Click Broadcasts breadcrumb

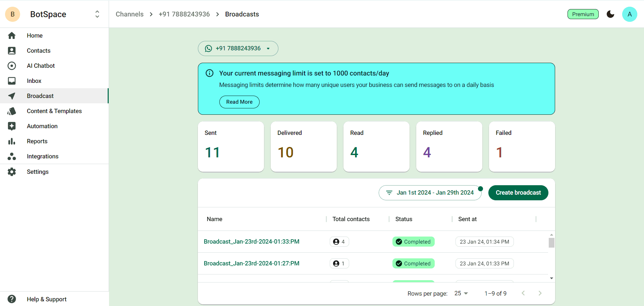tap(242, 14)
